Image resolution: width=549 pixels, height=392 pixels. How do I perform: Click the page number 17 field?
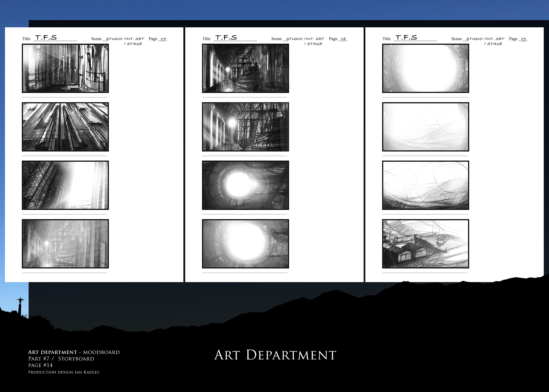coord(163,39)
